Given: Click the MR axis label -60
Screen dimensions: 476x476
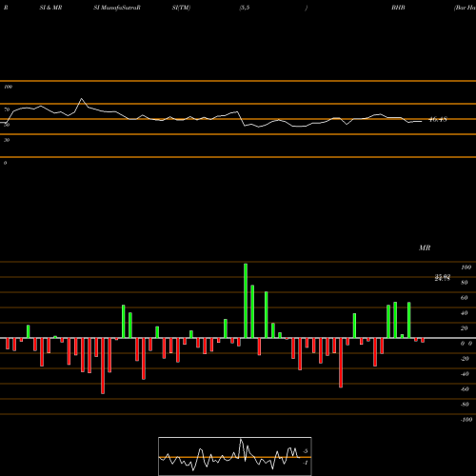Looking at the screenshot, I should tap(465, 389).
